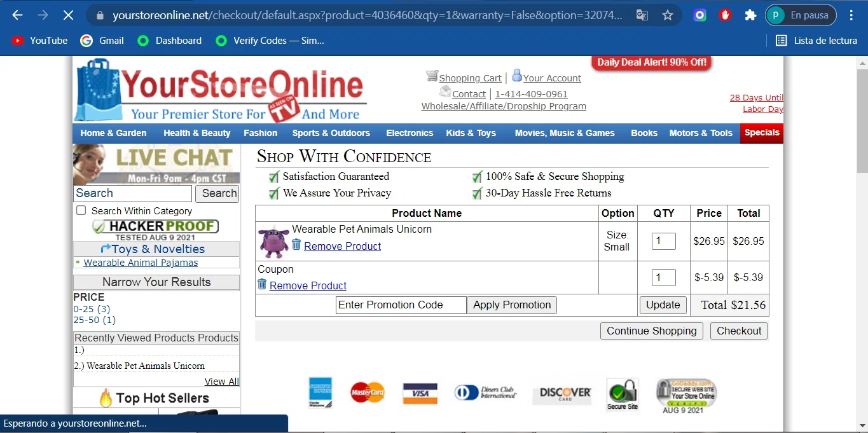Click the Secure Site padlock badge
This screenshot has width=868, height=433.
click(623, 394)
